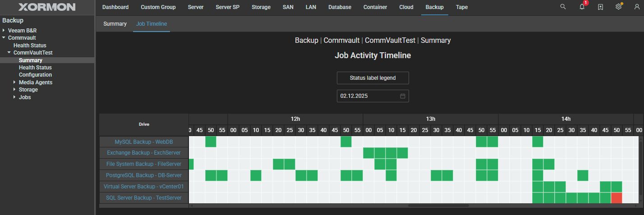Select Configuration under CommVaultTest

point(35,75)
